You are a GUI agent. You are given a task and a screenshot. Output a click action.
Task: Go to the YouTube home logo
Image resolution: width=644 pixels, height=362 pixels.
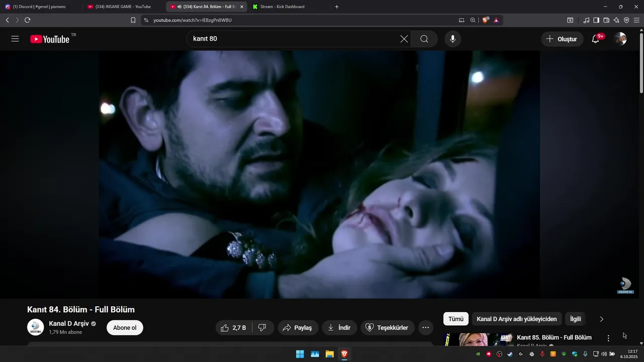50,39
